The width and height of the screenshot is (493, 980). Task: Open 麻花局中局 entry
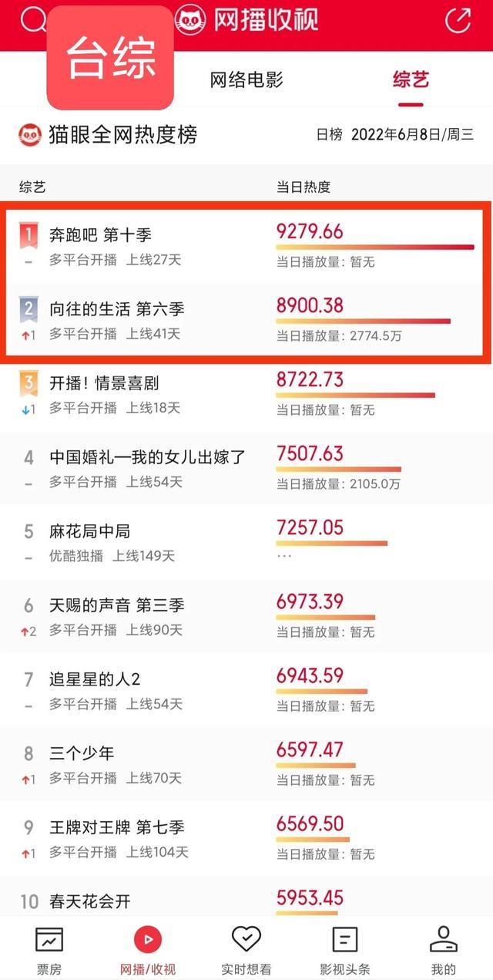coord(246,542)
